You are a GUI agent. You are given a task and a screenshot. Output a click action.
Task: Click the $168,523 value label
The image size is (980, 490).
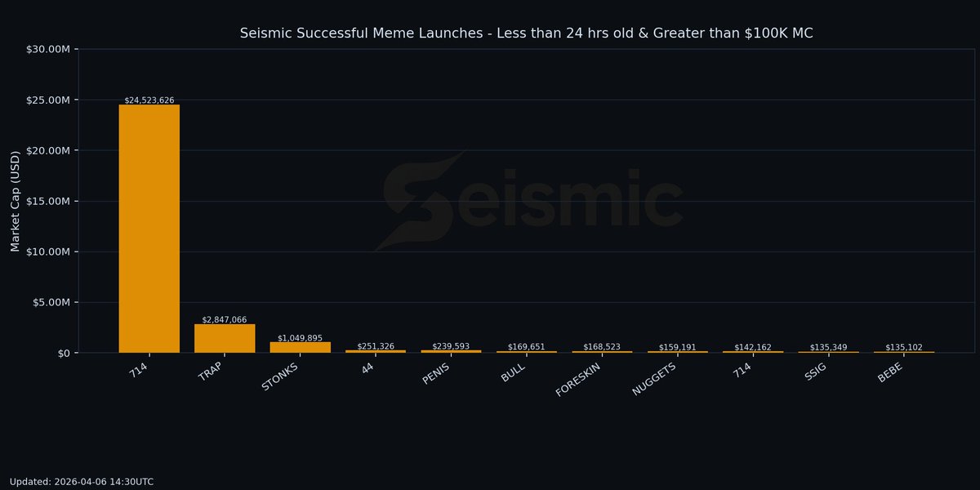point(602,347)
